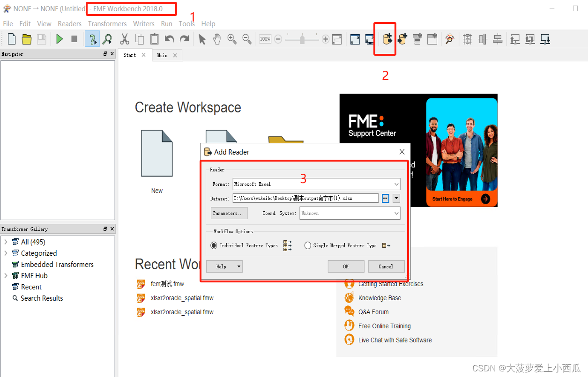Click the Pan hand tool icon

[x=216, y=39]
